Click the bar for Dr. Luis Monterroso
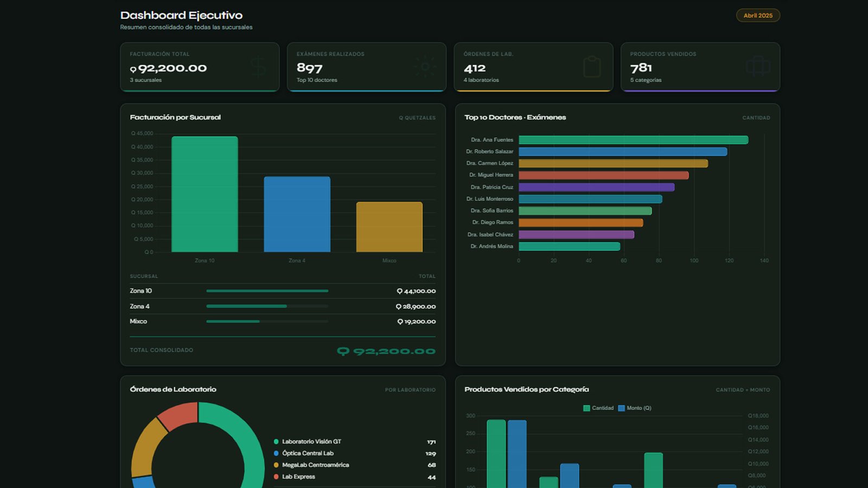This screenshot has height=488, width=868. 590,199
